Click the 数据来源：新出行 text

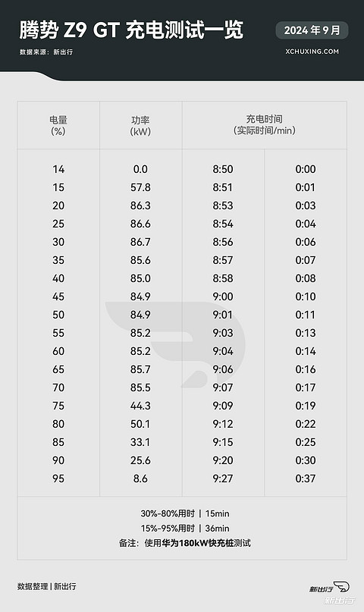[46, 52]
